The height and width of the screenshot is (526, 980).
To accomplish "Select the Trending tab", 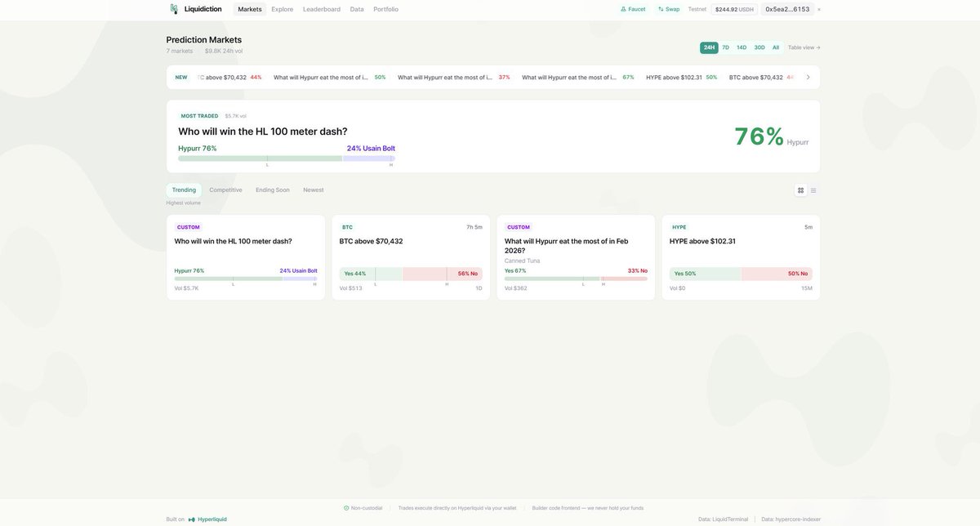I will tap(184, 189).
